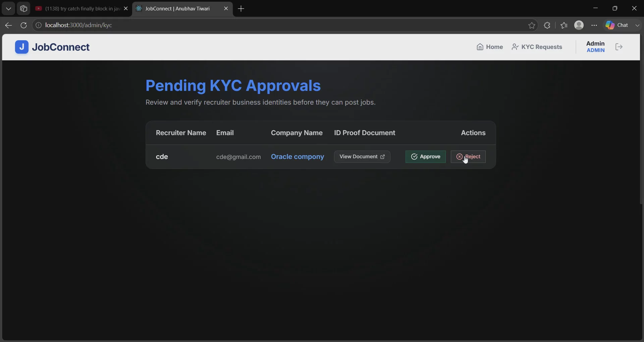
Task: Open the browser profile avatar icon
Action: [x=579, y=25]
